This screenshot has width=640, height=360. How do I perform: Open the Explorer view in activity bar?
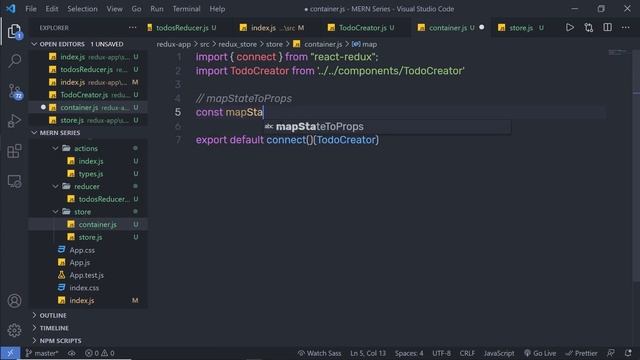14,31
